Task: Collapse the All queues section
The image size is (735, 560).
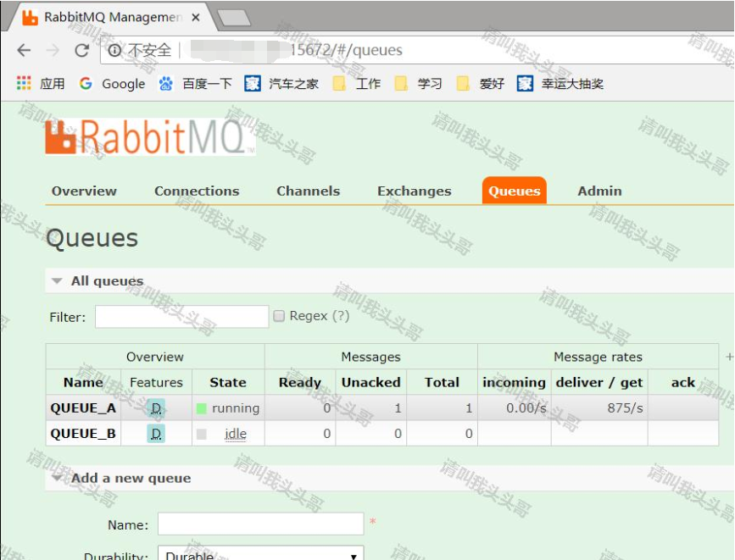Action: click(x=57, y=281)
